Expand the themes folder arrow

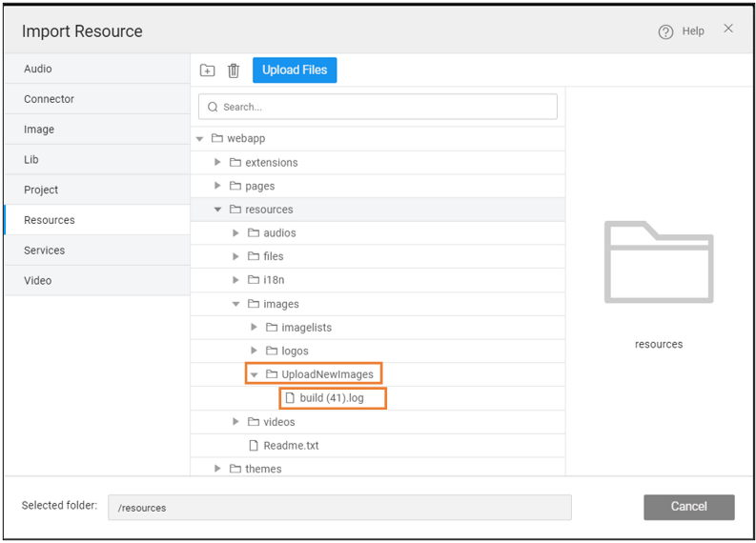[217, 469]
